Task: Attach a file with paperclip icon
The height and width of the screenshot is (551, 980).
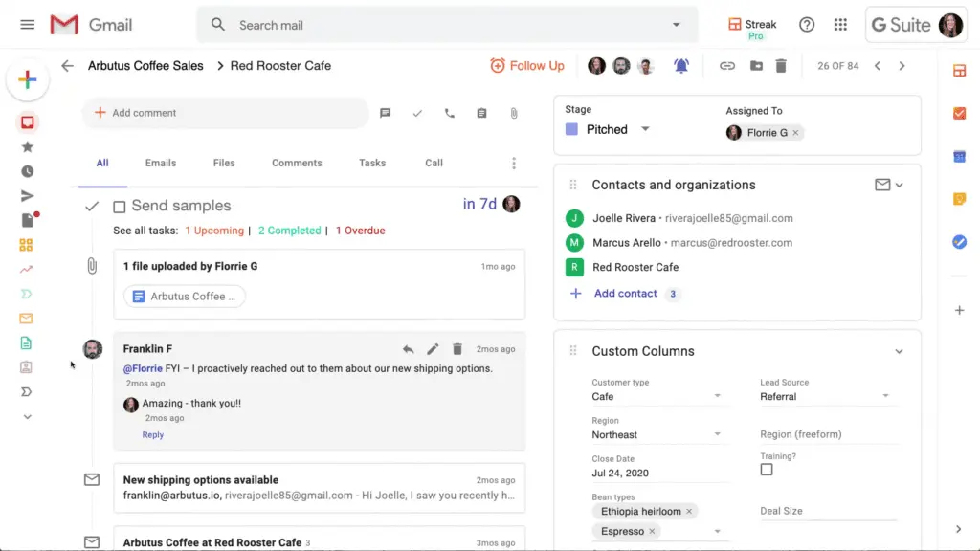Action: tap(514, 113)
